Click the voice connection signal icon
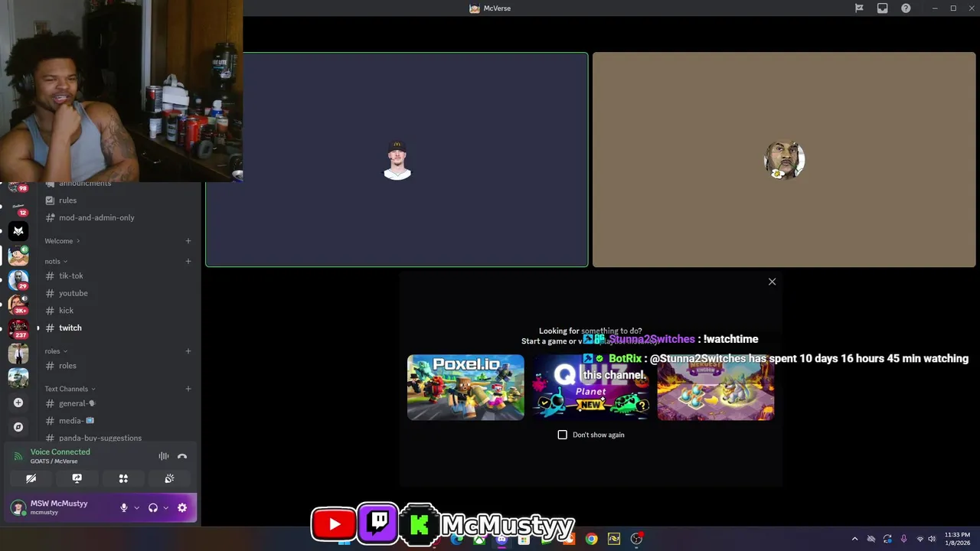980x551 pixels. 18,456
